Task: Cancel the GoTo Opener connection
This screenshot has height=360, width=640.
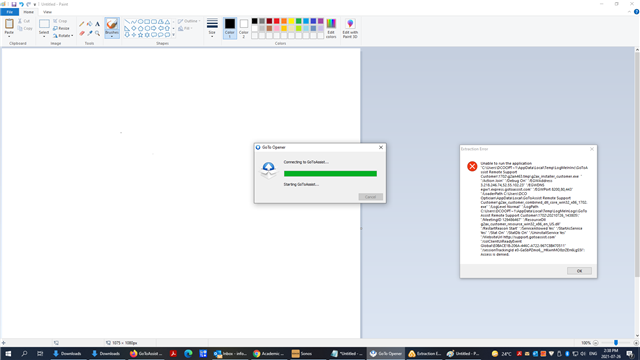Action: point(370,197)
